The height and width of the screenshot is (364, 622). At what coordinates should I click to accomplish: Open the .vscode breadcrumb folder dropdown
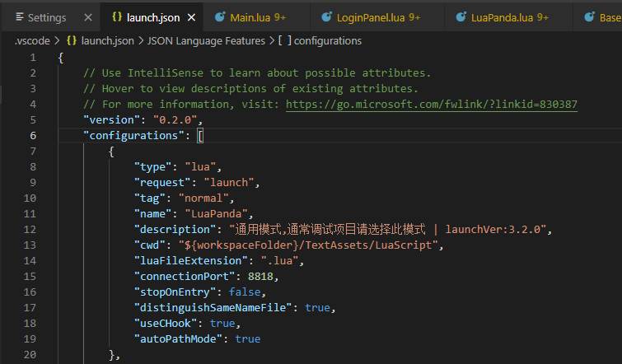click(x=32, y=41)
